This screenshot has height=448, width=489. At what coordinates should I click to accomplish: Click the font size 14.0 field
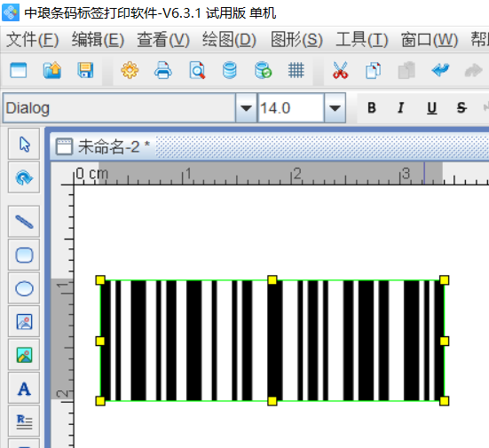click(x=290, y=108)
